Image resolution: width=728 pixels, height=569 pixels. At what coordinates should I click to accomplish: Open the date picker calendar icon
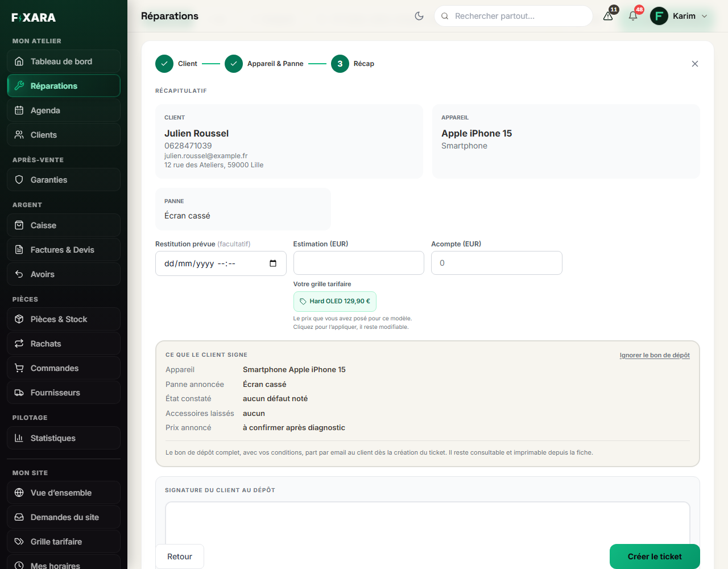(x=273, y=263)
